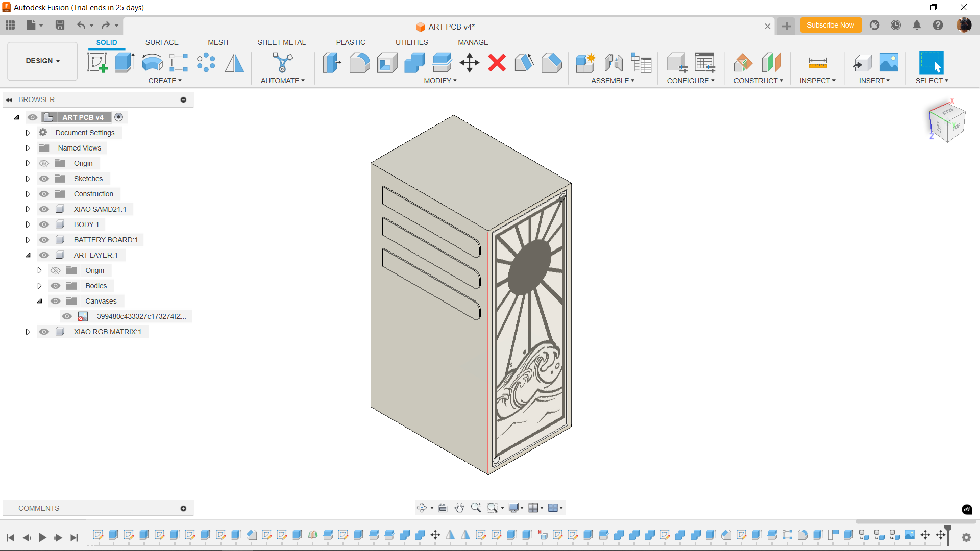
Task: Click the Orbit navigation tool
Action: tap(422, 508)
